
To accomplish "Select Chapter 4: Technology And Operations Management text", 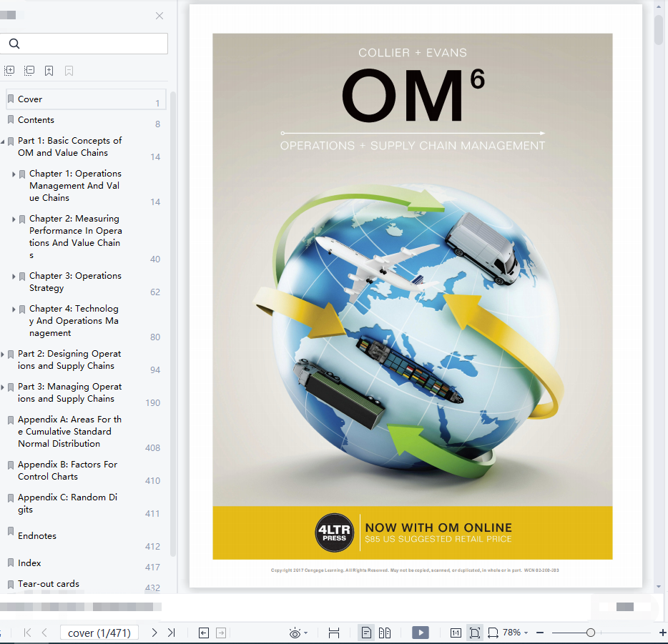I will click(x=74, y=320).
